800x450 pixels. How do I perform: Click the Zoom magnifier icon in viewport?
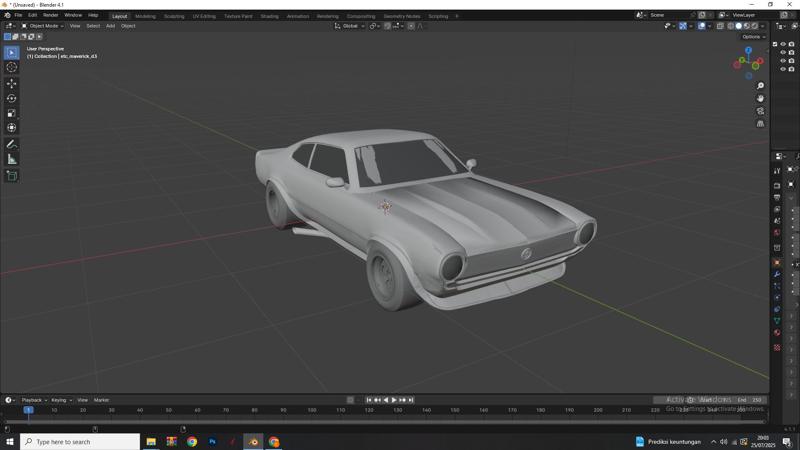coord(761,86)
